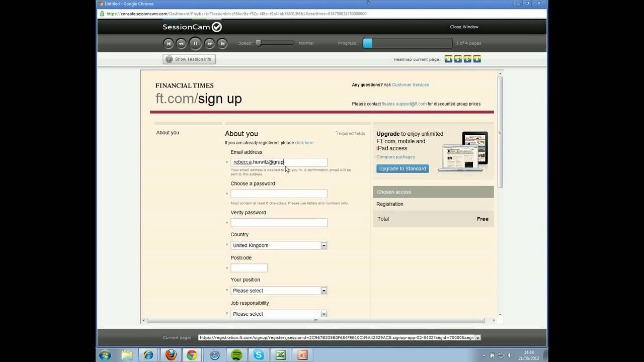Open the Current page URL dropdown
This screenshot has height=362, width=644.
(x=477, y=338)
